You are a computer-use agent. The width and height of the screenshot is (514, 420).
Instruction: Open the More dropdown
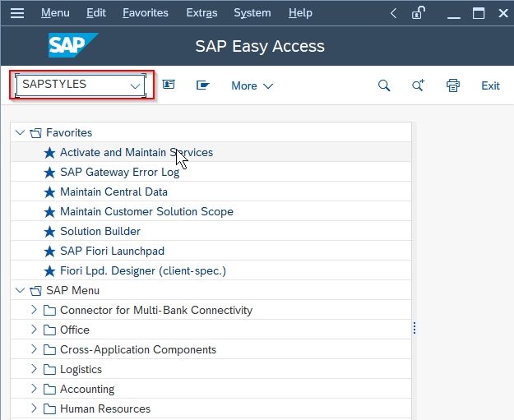(252, 85)
